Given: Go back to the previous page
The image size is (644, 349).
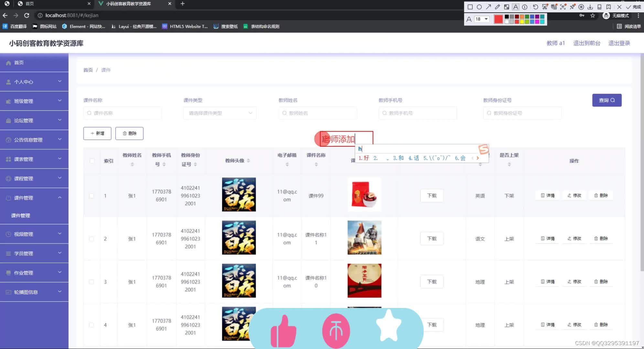Looking at the screenshot, I should tap(5, 15).
